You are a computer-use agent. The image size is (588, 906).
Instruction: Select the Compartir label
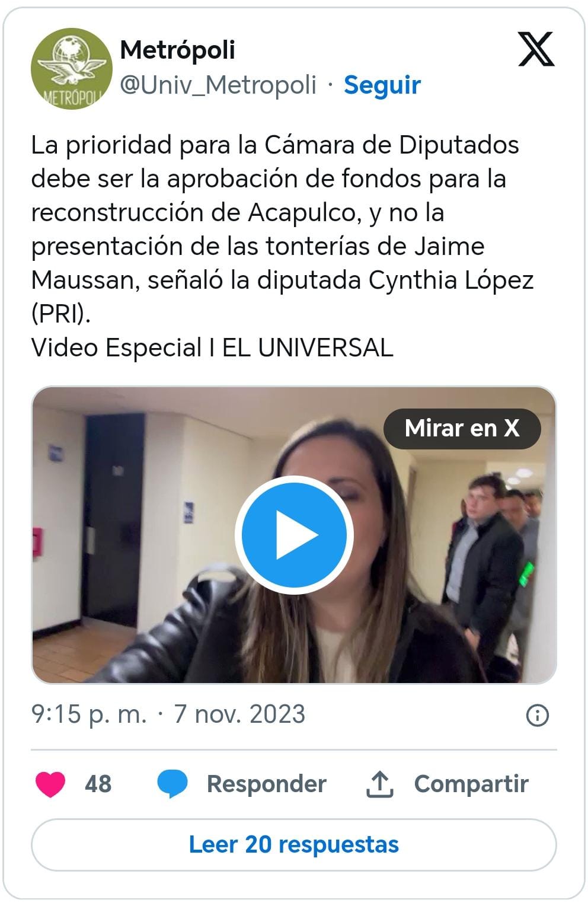[471, 784]
